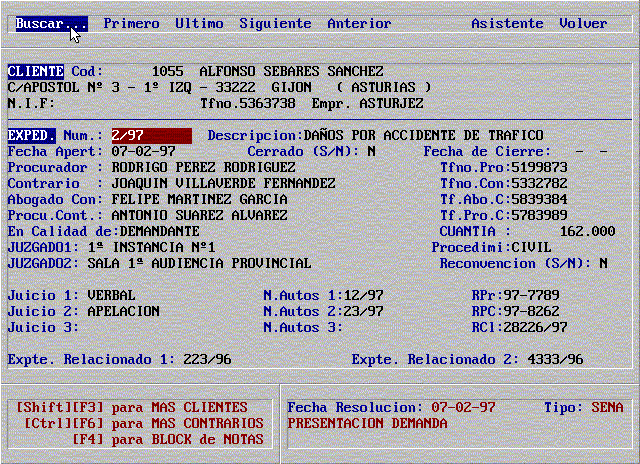This screenshot has height=464, width=640.
Task: Click JUZGADO1 value 1ª INSTANCIA Nº1
Action: [x=151, y=247]
